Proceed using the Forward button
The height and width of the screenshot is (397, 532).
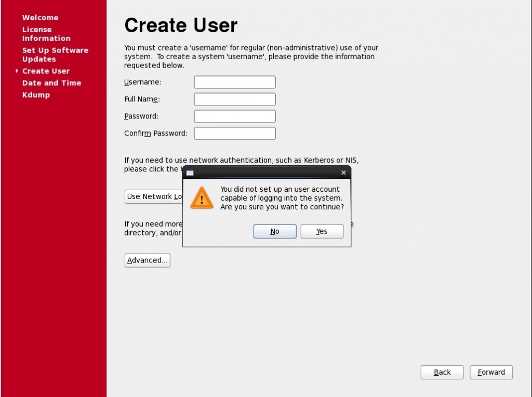pos(490,372)
